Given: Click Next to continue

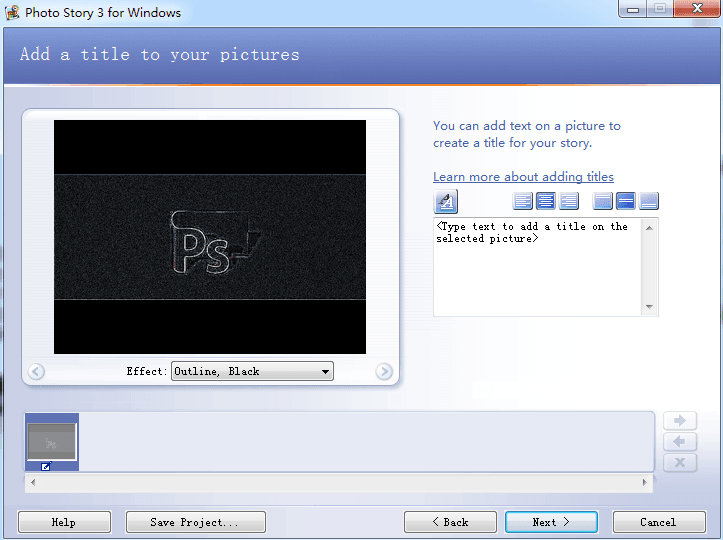Looking at the screenshot, I should 551,522.
